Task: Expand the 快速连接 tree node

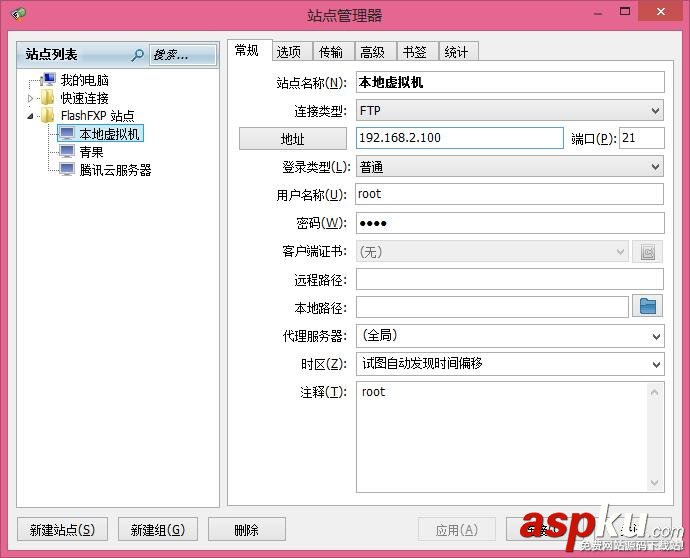Action: [30, 98]
